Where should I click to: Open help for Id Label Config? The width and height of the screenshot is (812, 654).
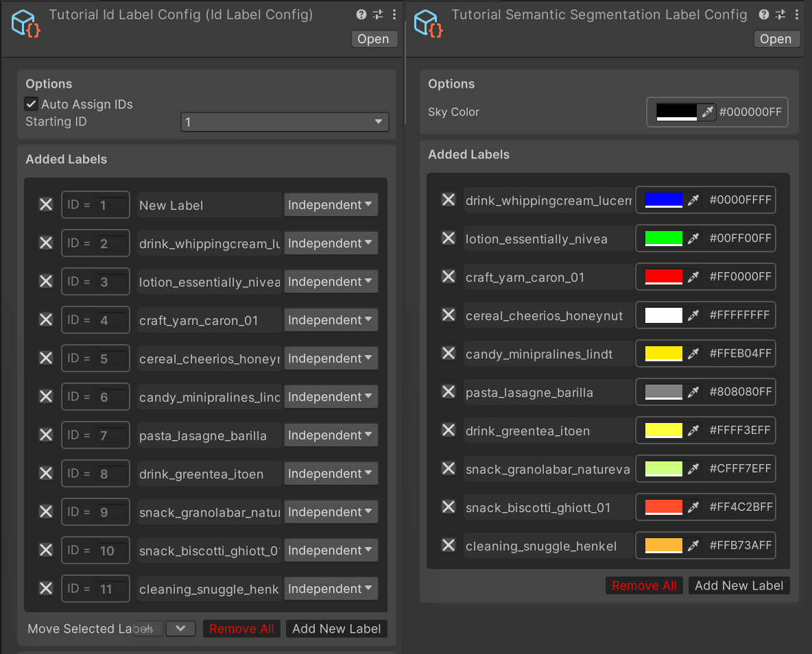361,14
